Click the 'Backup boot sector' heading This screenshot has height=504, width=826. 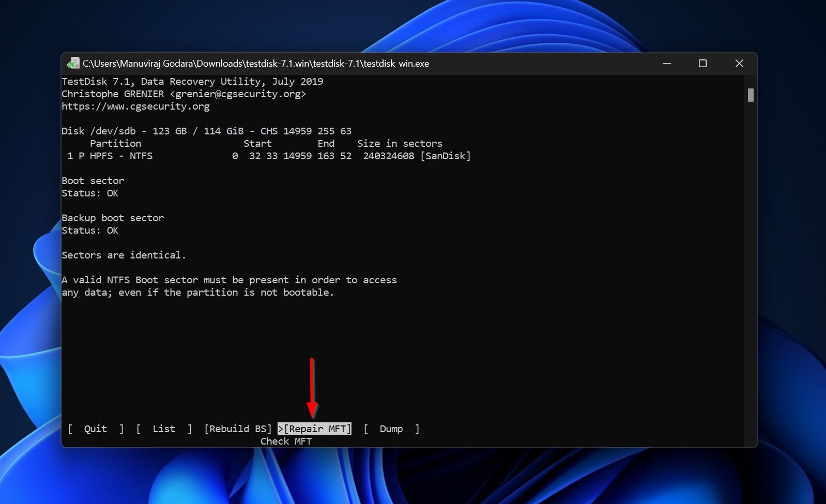(x=113, y=218)
